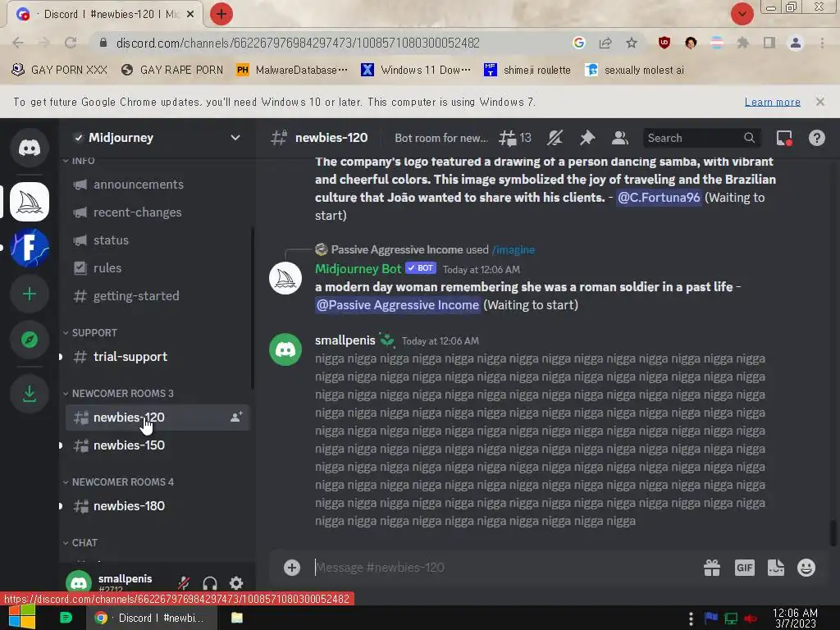
Task: Show pinned messages pin icon
Action: (x=587, y=138)
